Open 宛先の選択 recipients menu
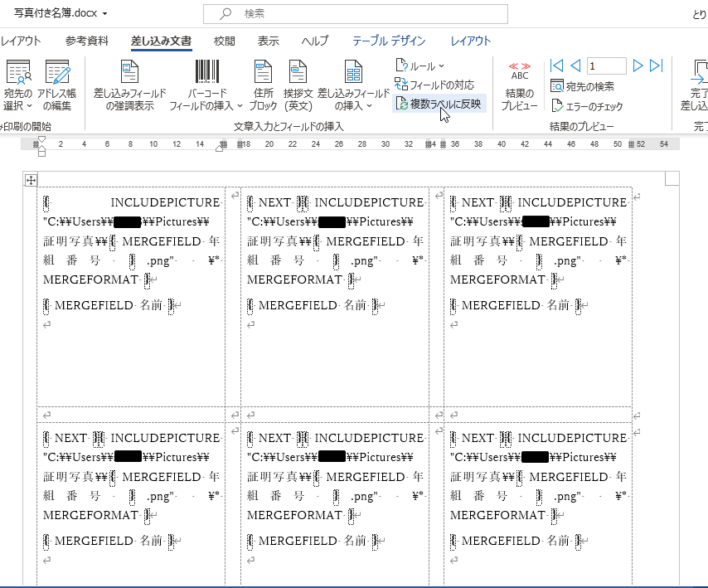708x588 pixels. (x=18, y=85)
